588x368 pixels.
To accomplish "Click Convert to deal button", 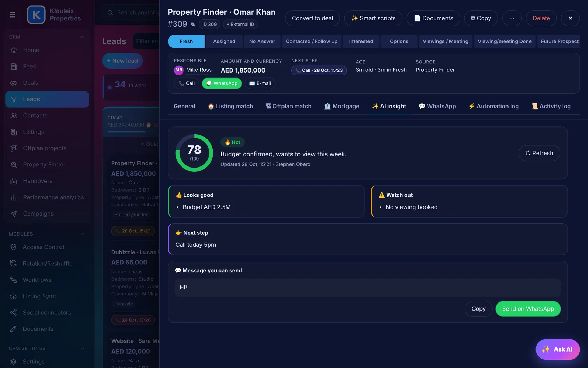I will pyautogui.click(x=312, y=18).
